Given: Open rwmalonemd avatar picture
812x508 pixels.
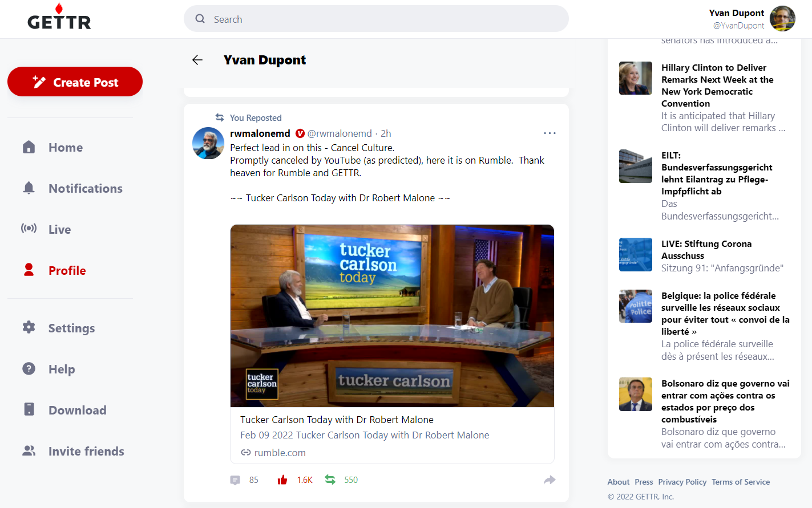Looking at the screenshot, I should (x=208, y=143).
